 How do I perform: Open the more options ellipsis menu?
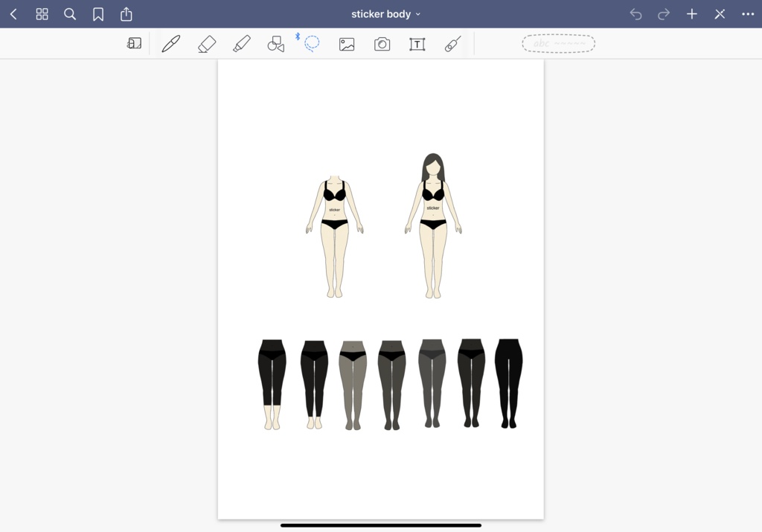(x=749, y=14)
